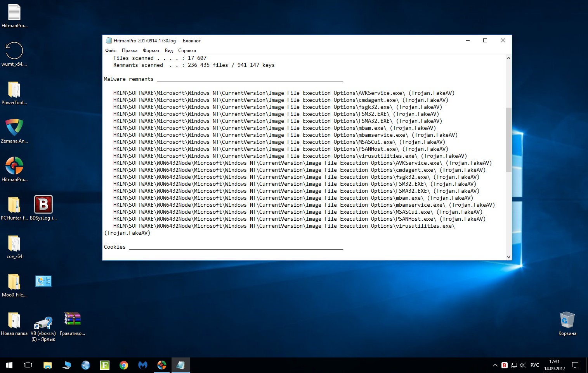Open the Справка menu
The width and height of the screenshot is (588, 373).
(x=187, y=51)
